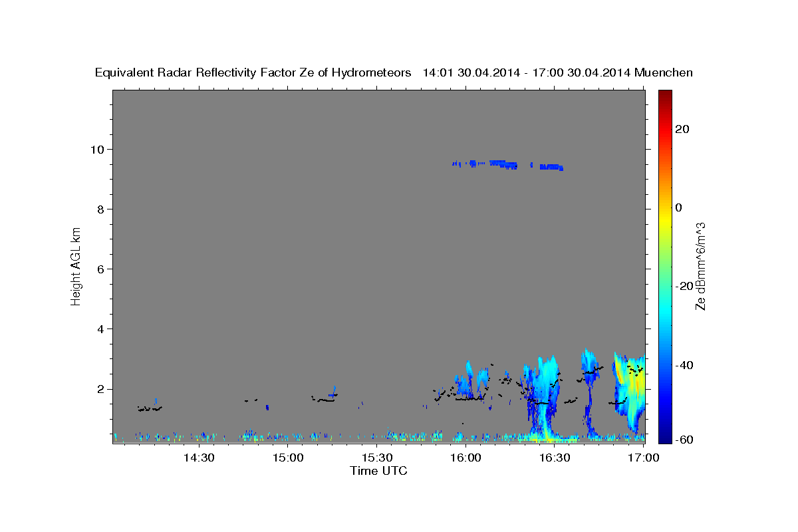The image size is (798, 532).
Task: Select the 17:00 time tick label
Action: tap(644, 458)
